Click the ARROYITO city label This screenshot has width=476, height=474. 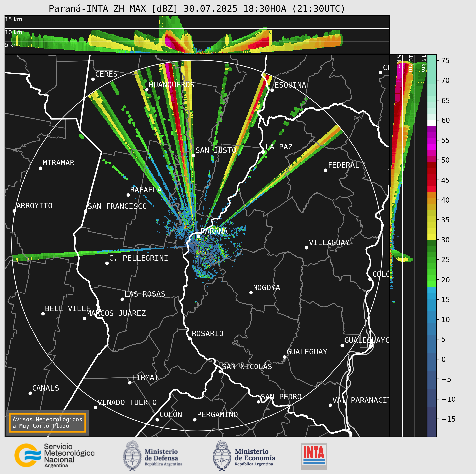click(x=35, y=206)
